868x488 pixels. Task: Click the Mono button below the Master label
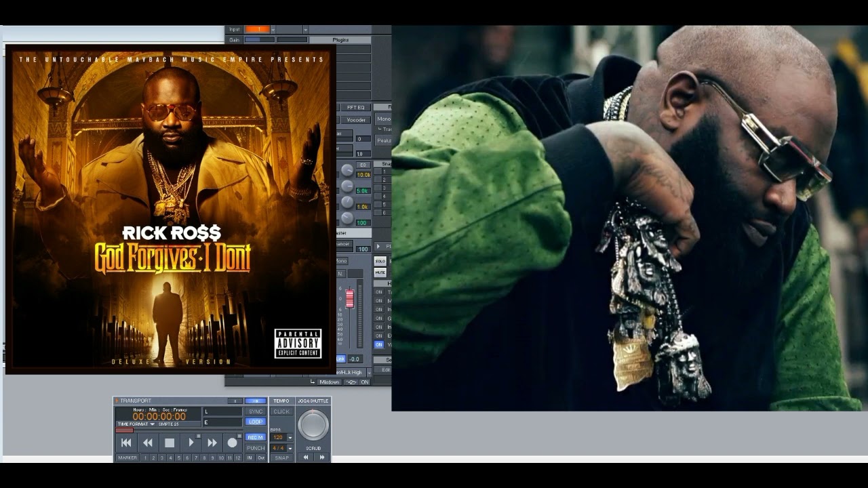[342, 261]
